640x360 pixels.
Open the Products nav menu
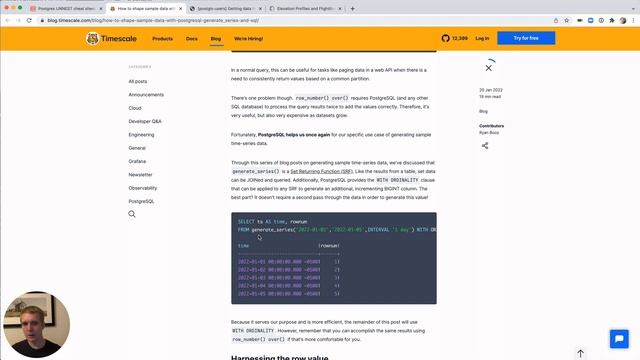162,38
